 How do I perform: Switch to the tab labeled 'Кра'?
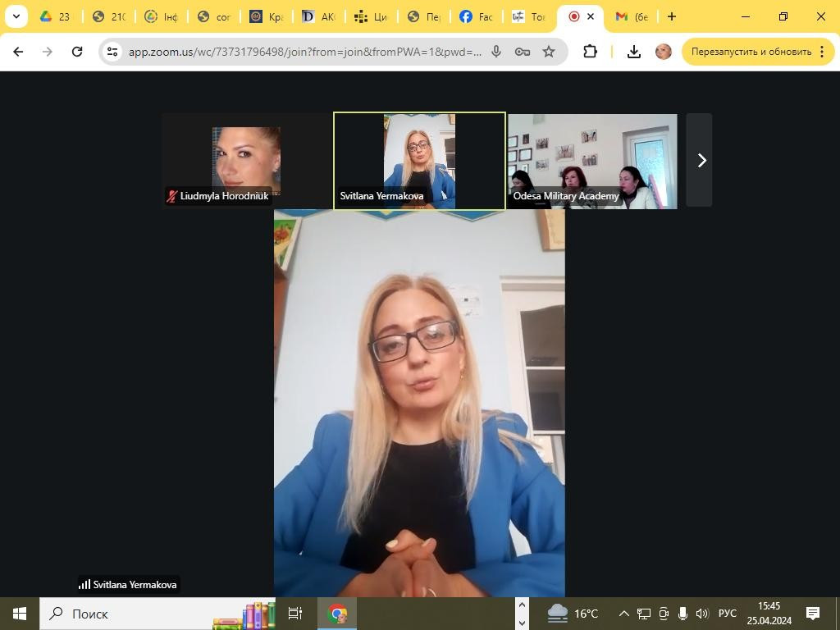pos(267,16)
